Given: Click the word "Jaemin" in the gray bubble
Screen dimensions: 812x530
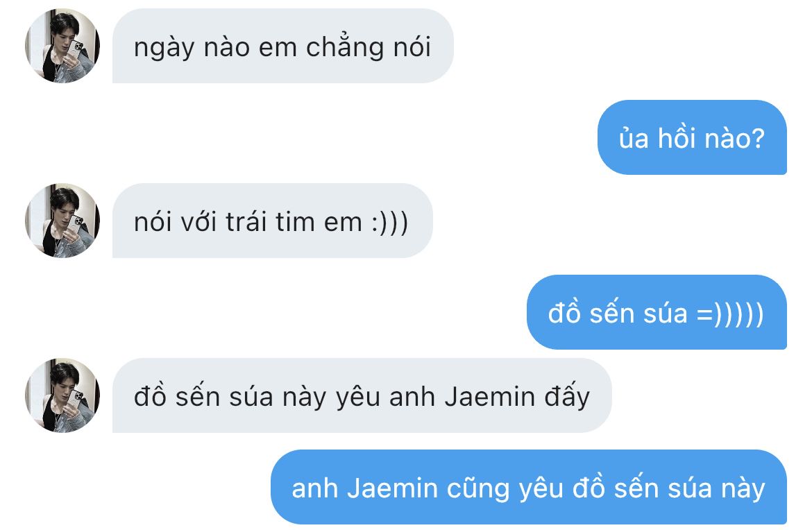Looking at the screenshot, I should click(490, 397).
